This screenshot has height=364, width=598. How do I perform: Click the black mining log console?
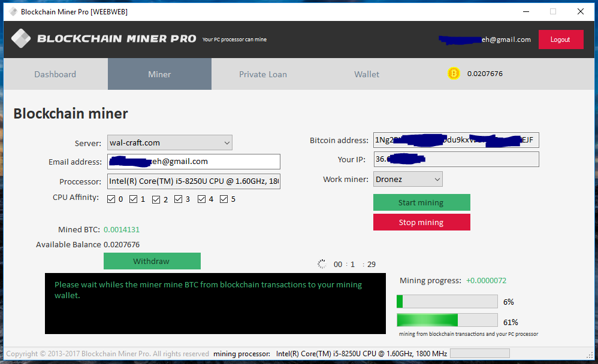215,304
